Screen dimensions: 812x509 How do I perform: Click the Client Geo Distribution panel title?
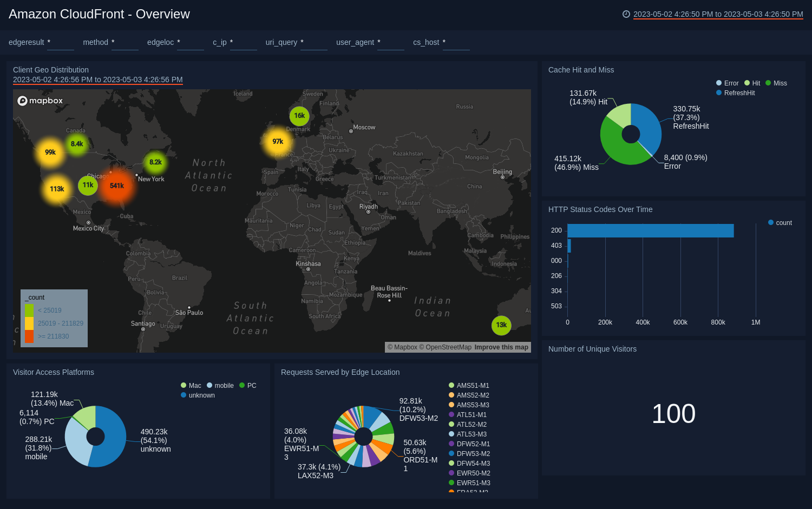pyautogui.click(x=51, y=70)
